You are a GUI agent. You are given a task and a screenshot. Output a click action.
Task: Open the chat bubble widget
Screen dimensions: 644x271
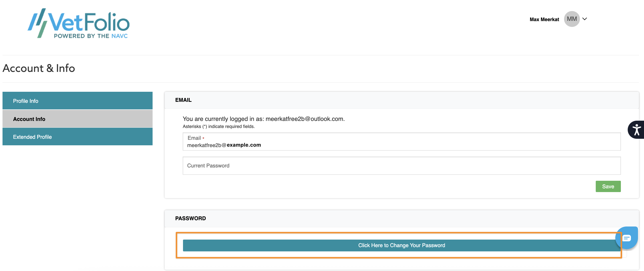tap(627, 238)
